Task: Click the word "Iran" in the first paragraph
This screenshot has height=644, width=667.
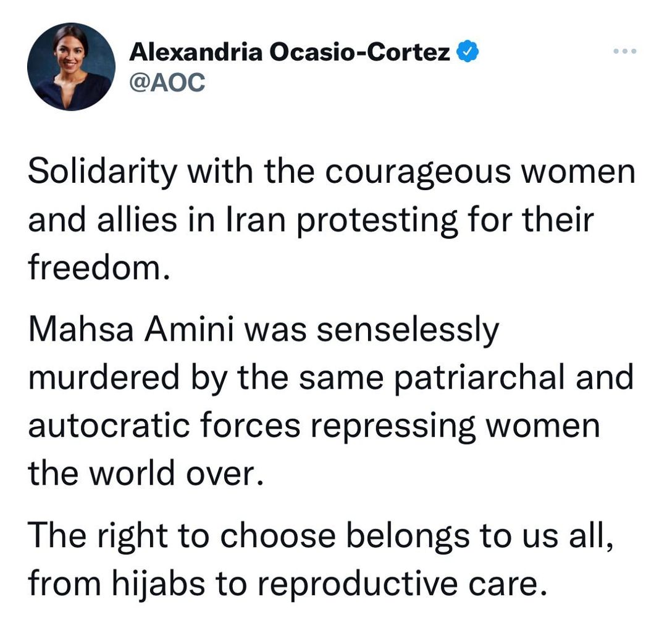Action: (x=259, y=221)
